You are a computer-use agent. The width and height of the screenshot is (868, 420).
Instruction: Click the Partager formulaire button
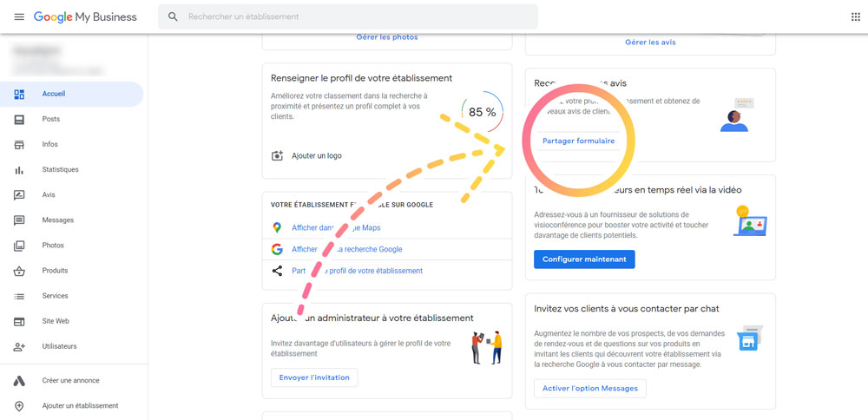click(578, 141)
